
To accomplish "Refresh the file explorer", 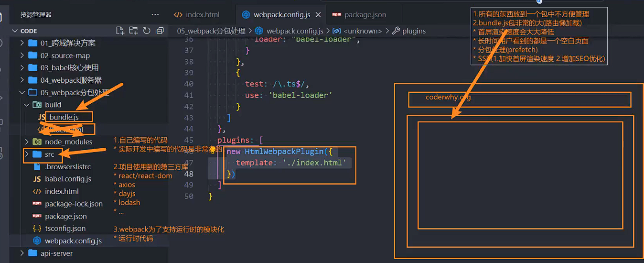I will pyautogui.click(x=147, y=31).
